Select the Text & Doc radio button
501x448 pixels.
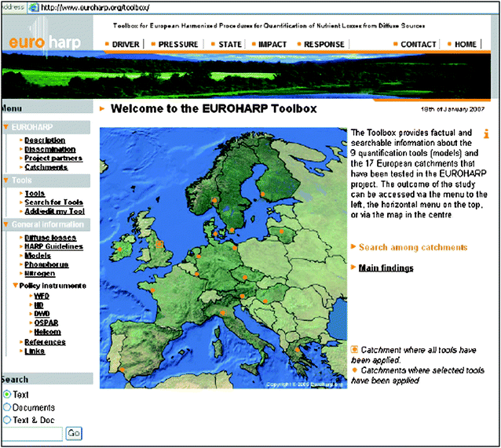[7, 420]
